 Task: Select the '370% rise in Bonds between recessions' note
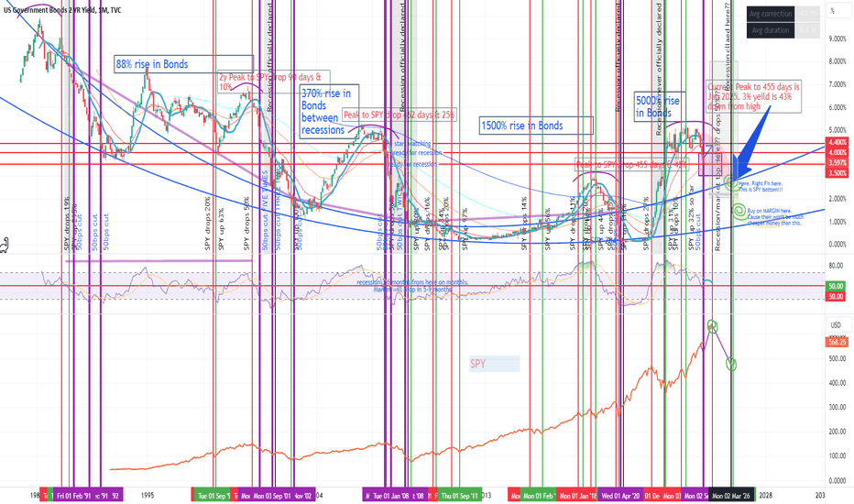pyautogui.click(x=329, y=111)
